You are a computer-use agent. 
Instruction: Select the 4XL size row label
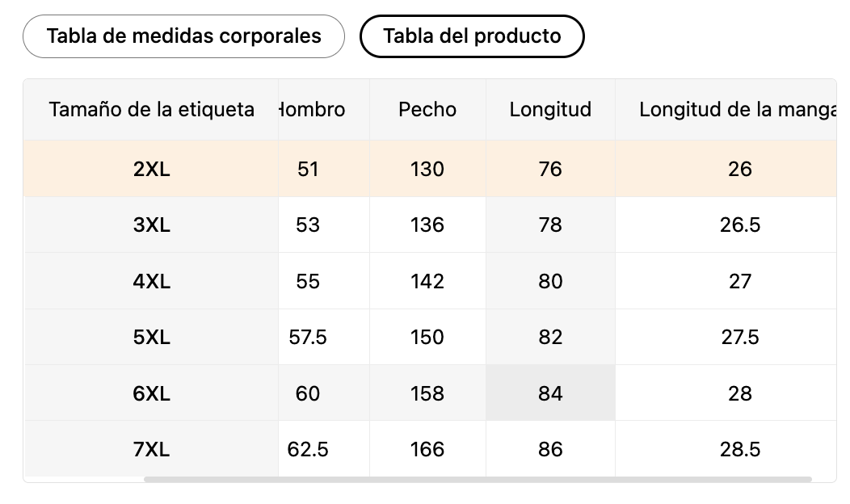point(151,281)
